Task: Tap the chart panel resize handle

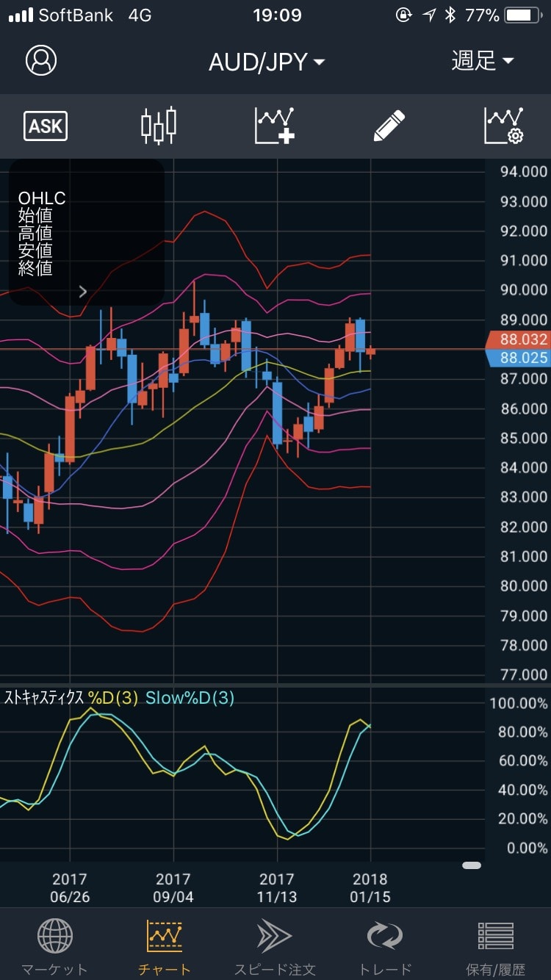Action: tap(472, 865)
